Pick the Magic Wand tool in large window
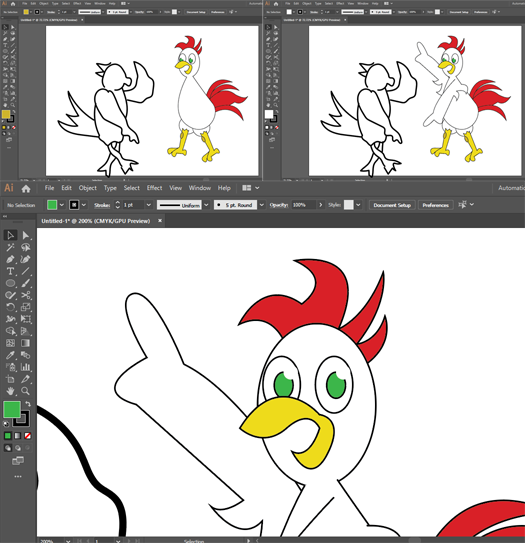The image size is (525, 543). pos(10,247)
